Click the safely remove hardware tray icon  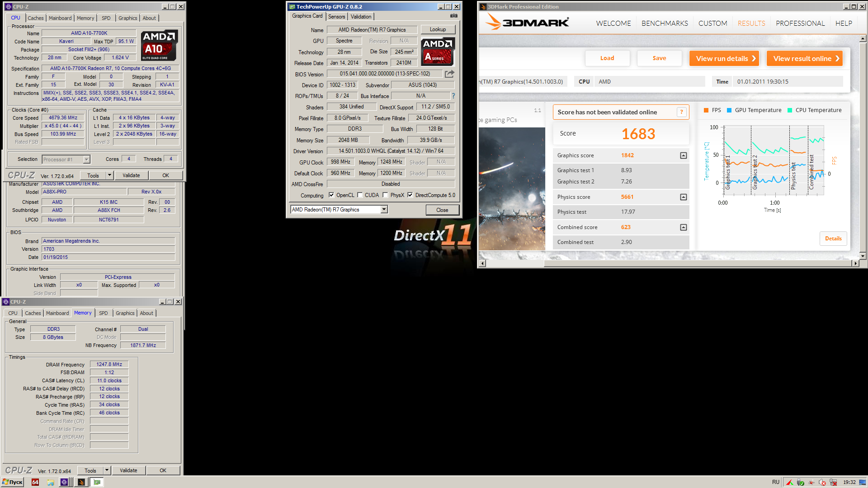coord(801,482)
